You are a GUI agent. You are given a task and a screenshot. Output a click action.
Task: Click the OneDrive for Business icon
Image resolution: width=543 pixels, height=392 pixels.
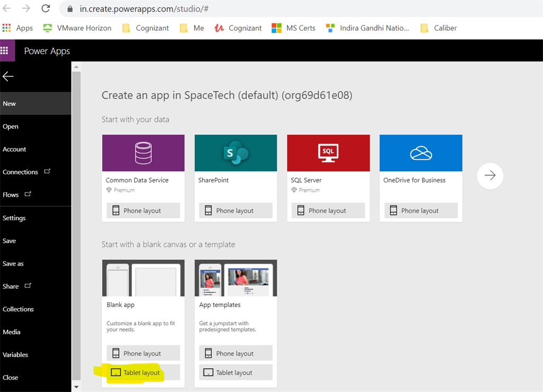[x=421, y=153]
